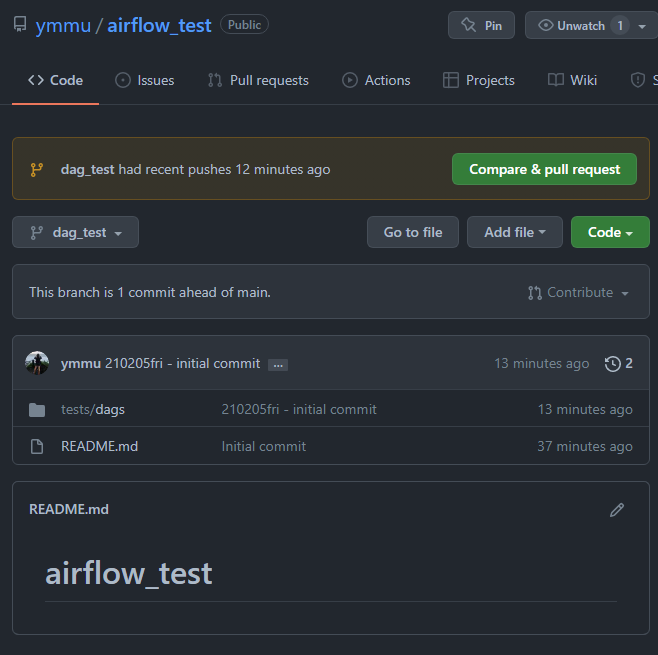
Task: Expand the Add file dropdown
Action: click(515, 232)
